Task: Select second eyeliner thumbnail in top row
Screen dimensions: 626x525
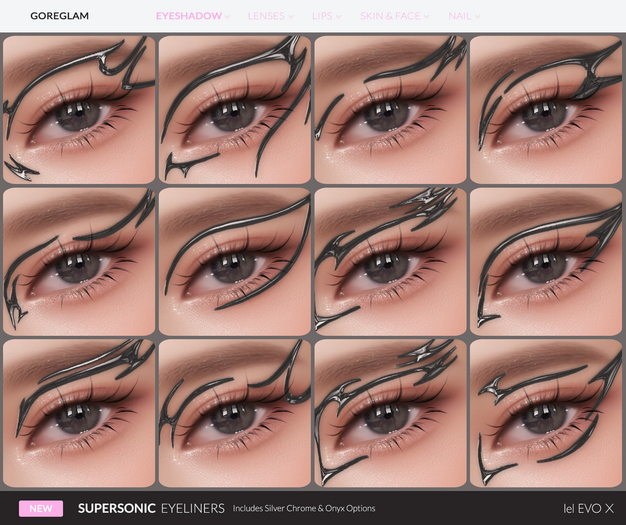Action: click(x=235, y=110)
